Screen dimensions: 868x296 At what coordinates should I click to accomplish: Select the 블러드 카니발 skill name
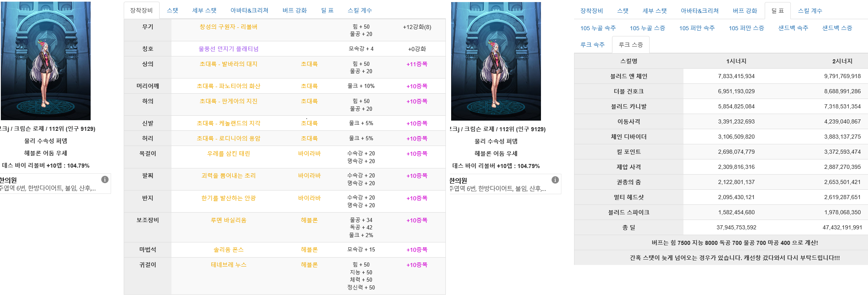point(629,106)
